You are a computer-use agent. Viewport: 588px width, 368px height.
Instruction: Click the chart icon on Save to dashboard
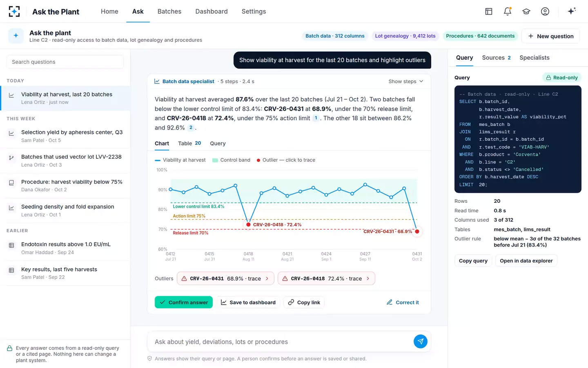pyautogui.click(x=224, y=302)
